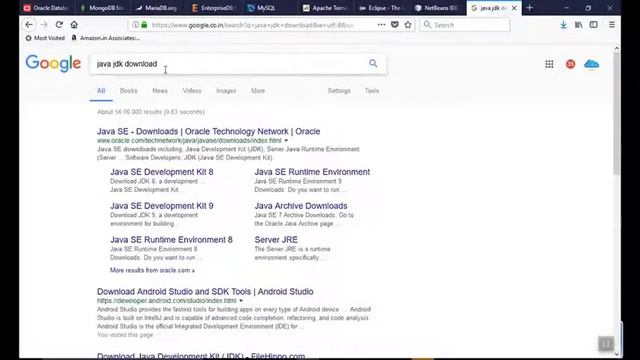
Task: Open Java SE - Downloads Oracle result
Action: pyautogui.click(x=209, y=131)
